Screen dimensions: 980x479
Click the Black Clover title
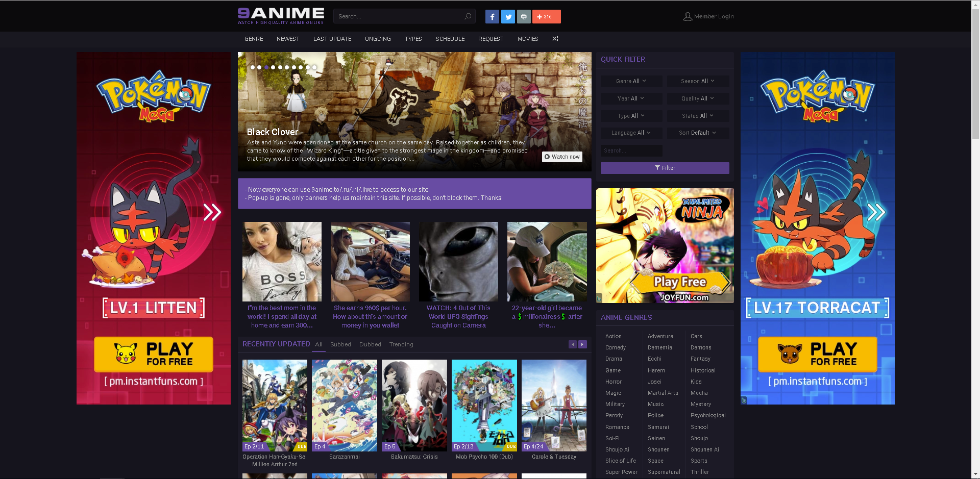(x=272, y=132)
